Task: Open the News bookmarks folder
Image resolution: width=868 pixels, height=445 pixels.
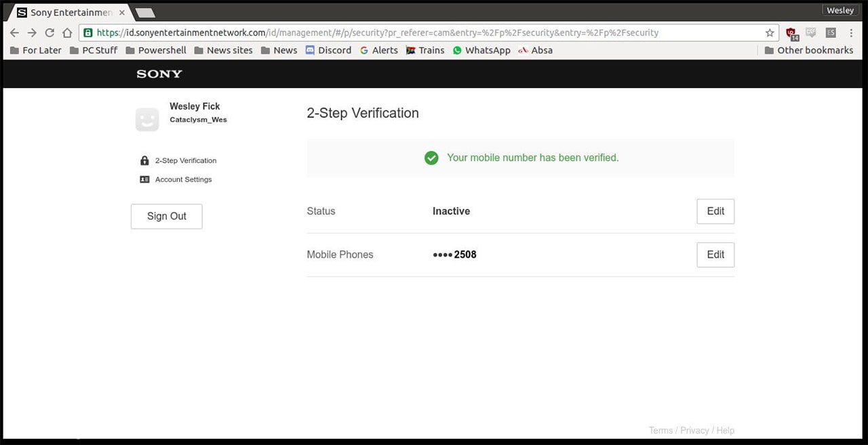Action: click(279, 50)
